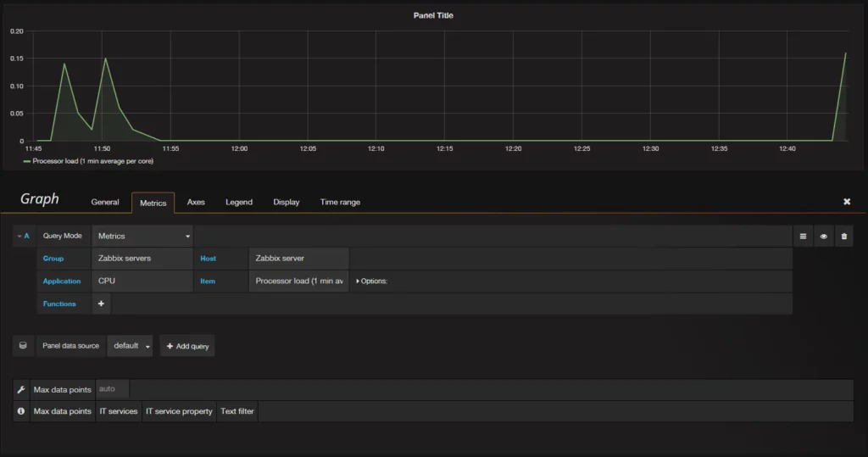Click the legend green color line swatch

coord(26,162)
